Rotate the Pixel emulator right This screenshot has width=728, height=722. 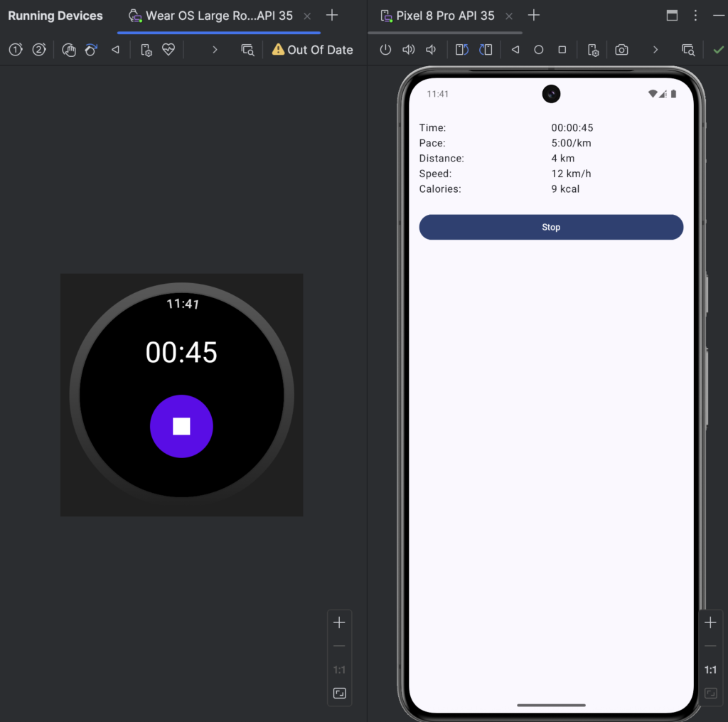click(486, 50)
